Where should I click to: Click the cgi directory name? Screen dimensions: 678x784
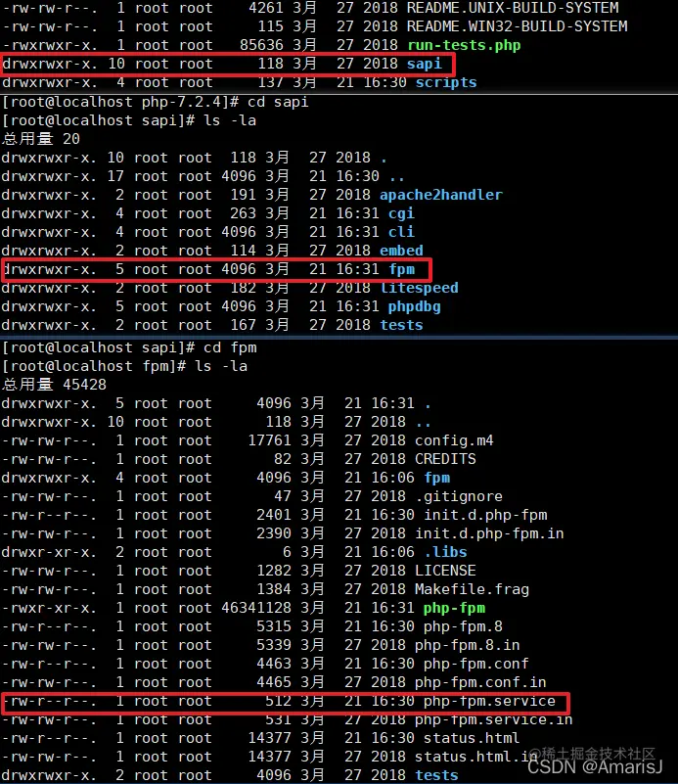click(x=402, y=213)
